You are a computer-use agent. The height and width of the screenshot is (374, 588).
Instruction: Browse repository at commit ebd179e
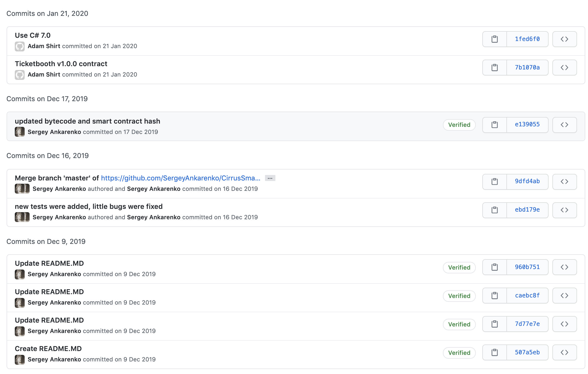click(564, 210)
